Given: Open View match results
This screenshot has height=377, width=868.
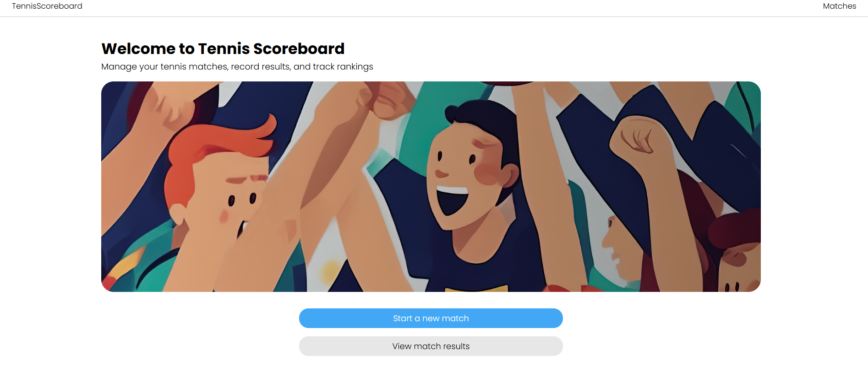Looking at the screenshot, I should (431, 346).
